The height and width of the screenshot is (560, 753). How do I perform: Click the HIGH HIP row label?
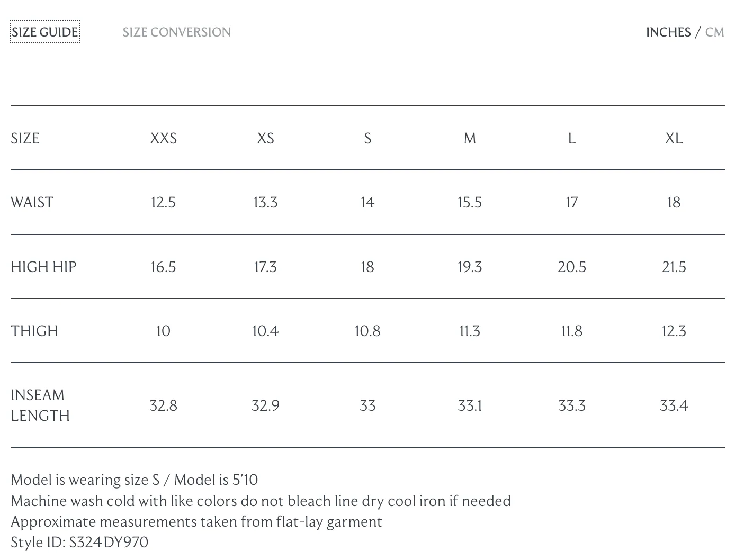(43, 267)
